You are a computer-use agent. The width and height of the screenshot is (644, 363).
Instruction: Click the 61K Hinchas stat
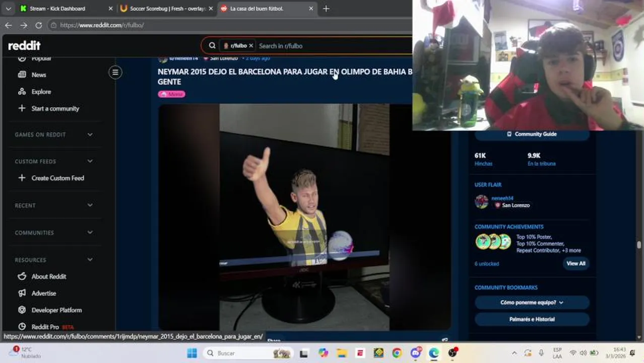tap(483, 159)
